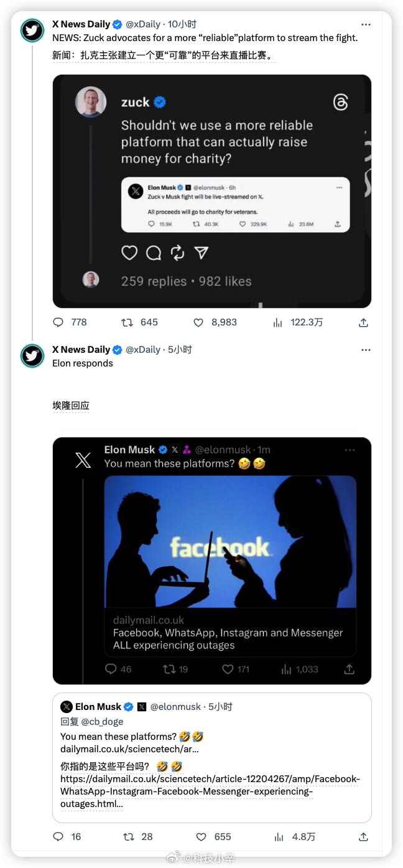Open the dailymail.co.uk/sciencetech short link
The width and height of the screenshot is (403, 868).
click(129, 749)
